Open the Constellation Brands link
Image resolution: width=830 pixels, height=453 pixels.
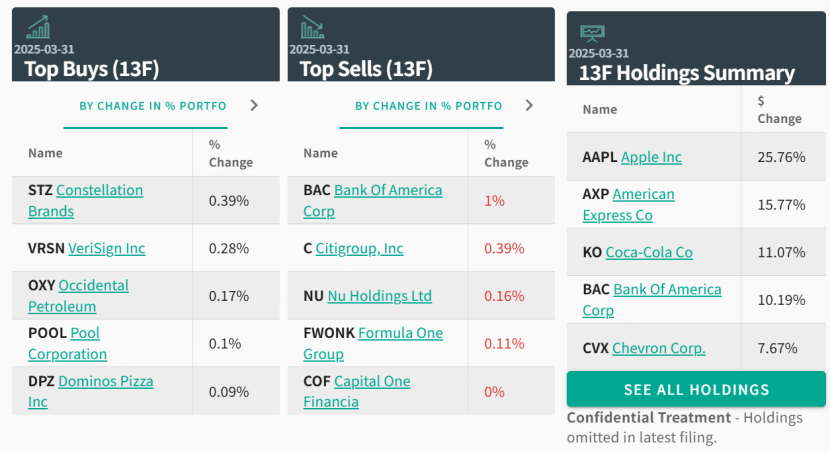click(99, 190)
